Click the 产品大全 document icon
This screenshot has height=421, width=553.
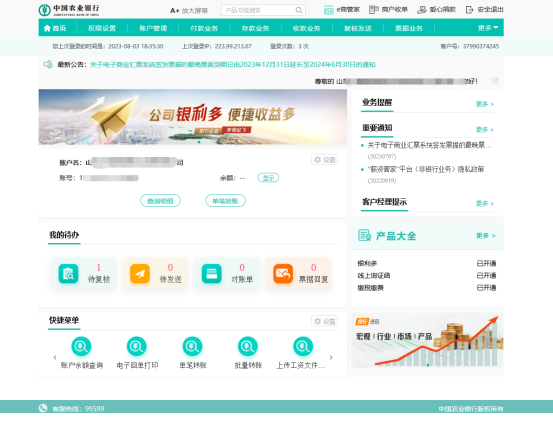[x=364, y=235]
